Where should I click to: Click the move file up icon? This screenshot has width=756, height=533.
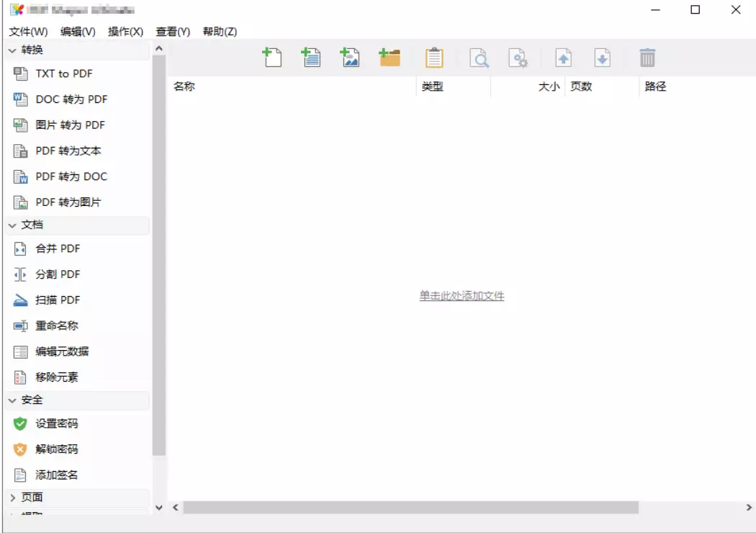pos(564,58)
